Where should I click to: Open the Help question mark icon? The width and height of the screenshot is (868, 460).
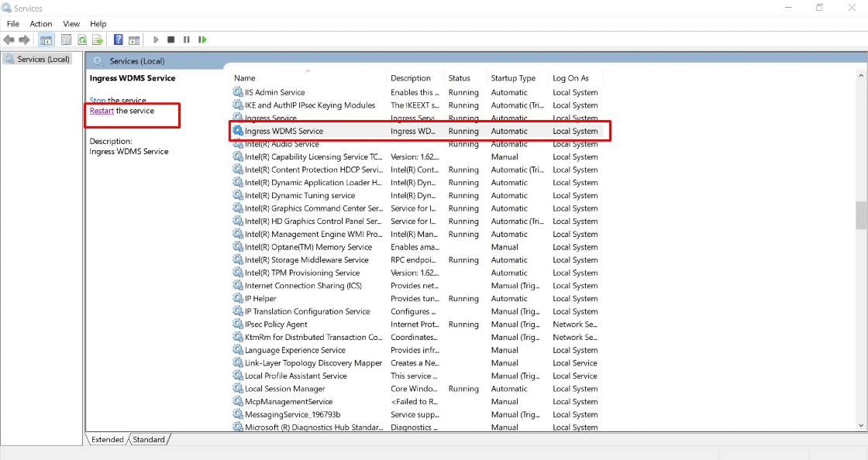[118, 39]
